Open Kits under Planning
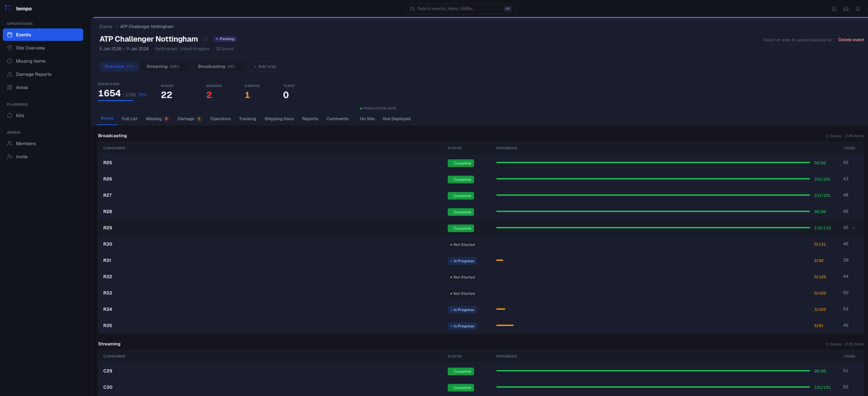The height and width of the screenshot is (396, 868). coord(20,115)
